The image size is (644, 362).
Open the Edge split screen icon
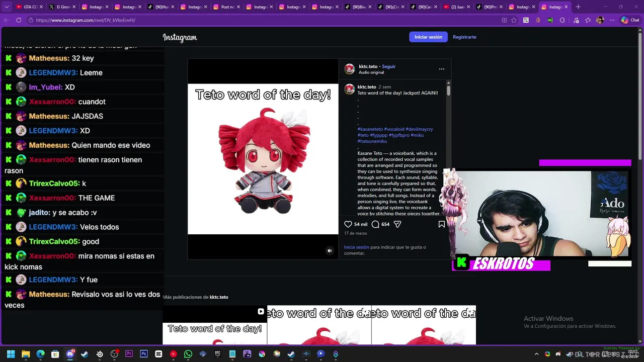tap(505, 20)
